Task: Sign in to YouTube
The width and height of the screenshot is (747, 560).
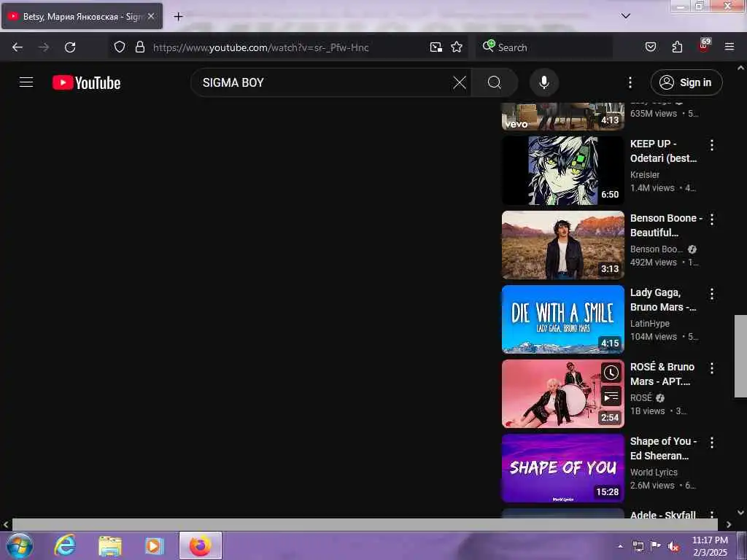Action: click(686, 82)
